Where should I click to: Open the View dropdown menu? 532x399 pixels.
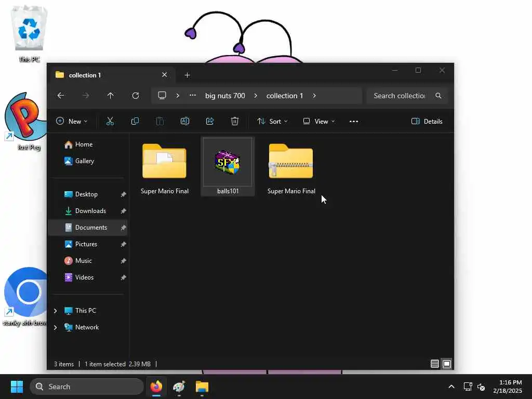click(x=318, y=121)
